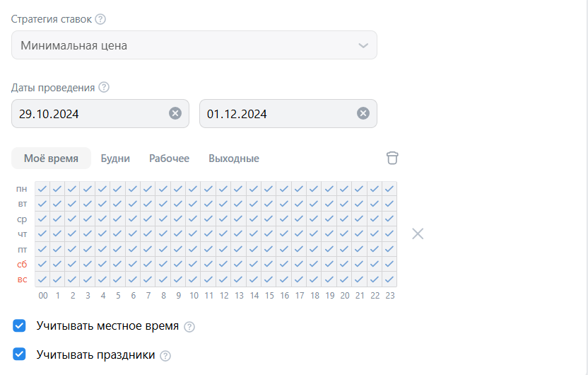The image size is (588, 375).
Task: Clear the end date 01.12.2024
Action: (x=363, y=113)
